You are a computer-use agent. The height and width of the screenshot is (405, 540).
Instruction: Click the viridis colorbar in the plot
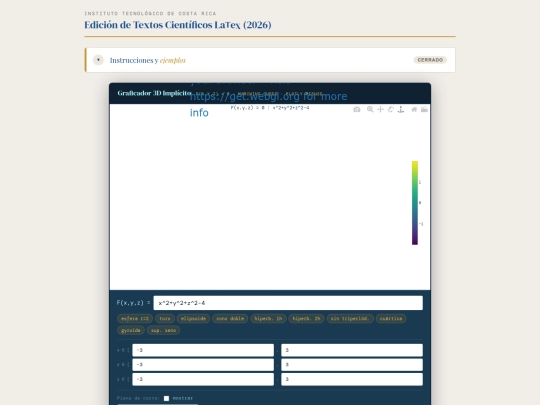pyautogui.click(x=415, y=203)
